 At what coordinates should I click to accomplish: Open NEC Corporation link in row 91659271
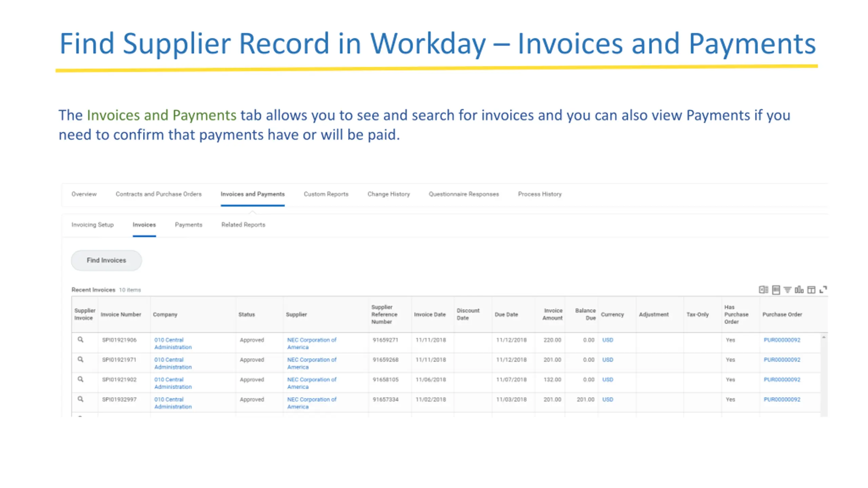pyautogui.click(x=312, y=343)
